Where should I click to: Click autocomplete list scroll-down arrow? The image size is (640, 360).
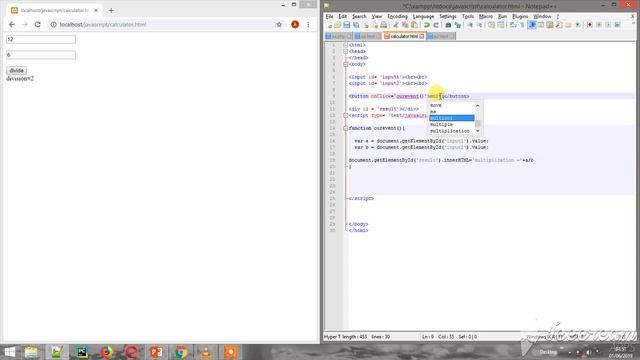478,131
